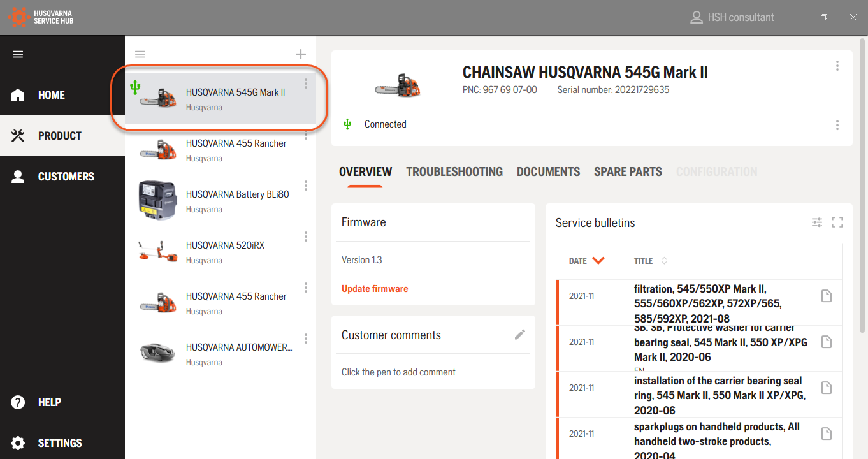Open options menu beside Connected status
The width and height of the screenshot is (868, 459).
click(x=837, y=125)
